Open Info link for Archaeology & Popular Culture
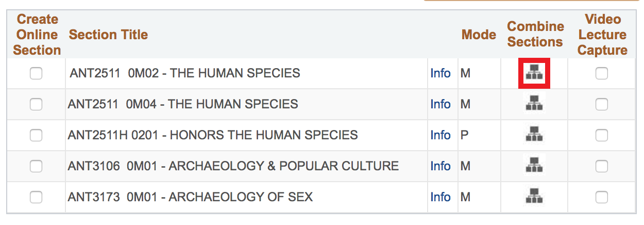This screenshot has height=225, width=644. 440,166
